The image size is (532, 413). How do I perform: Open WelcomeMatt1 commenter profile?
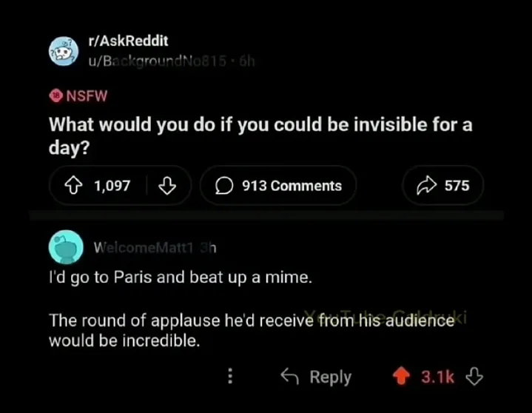144,248
